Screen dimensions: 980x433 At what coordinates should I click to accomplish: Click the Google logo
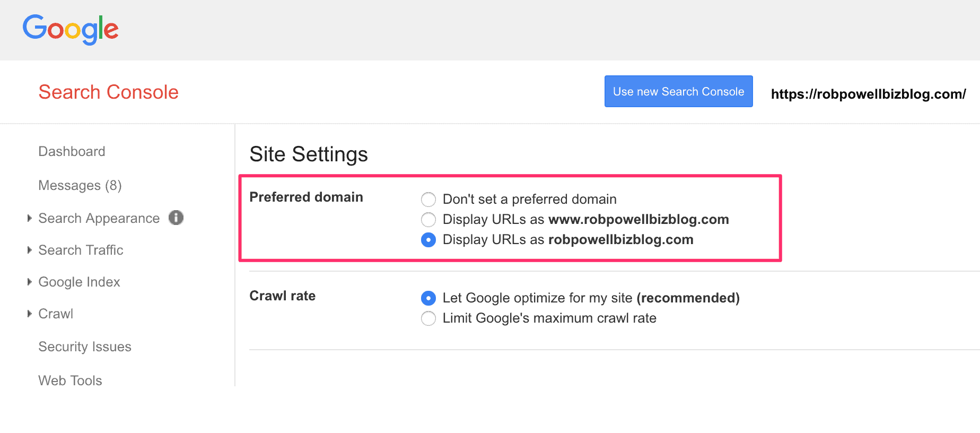(71, 29)
